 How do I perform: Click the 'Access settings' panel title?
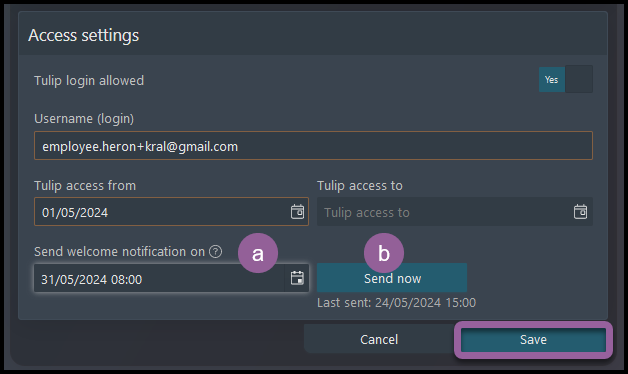click(83, 35)
